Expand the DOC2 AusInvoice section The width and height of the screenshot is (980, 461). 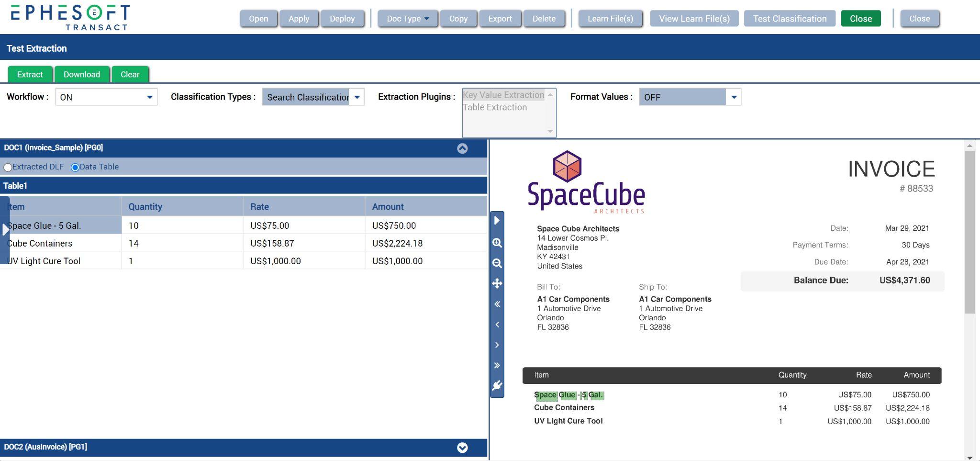[x=462, y=448]
